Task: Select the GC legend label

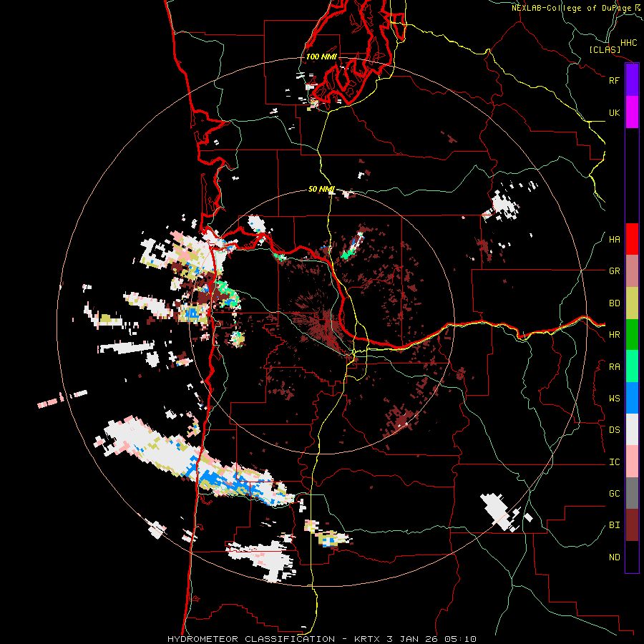Action: [614, 494]
